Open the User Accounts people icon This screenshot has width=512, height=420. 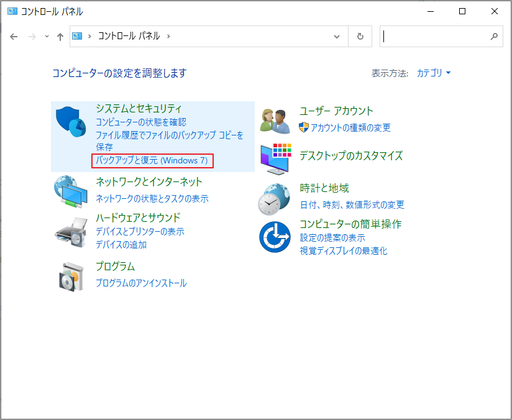[x=275, y=121]
